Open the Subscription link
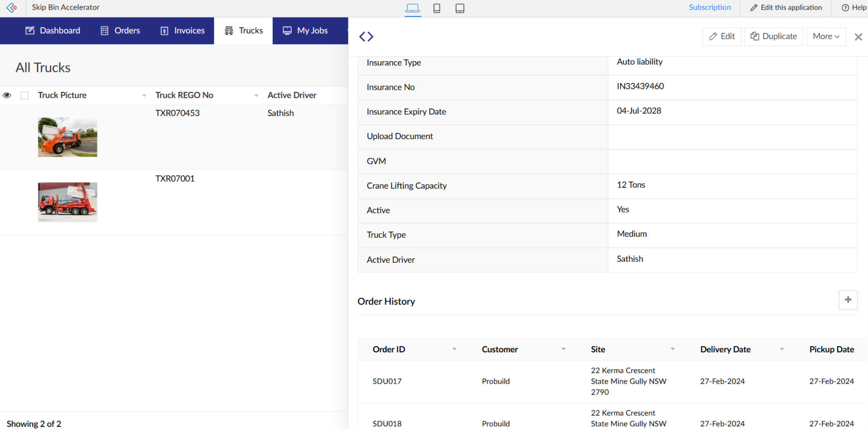This screenshot has width=868, height=429. [710, 8]
